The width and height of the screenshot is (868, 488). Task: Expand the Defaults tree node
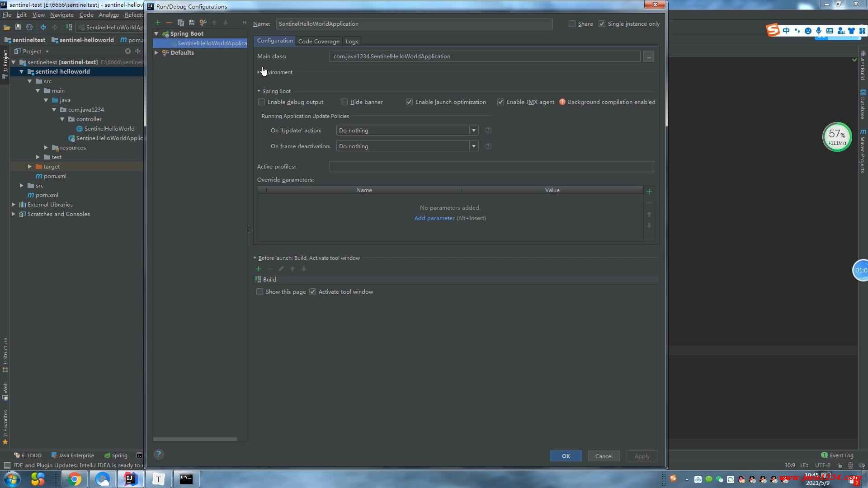[156, 53]
